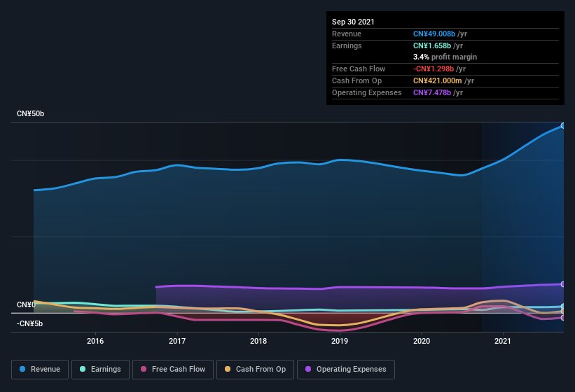The width and height of the screenshot is (575, 392).
Task: Click the teal Earnings endpoint marker
Action: 563,307
